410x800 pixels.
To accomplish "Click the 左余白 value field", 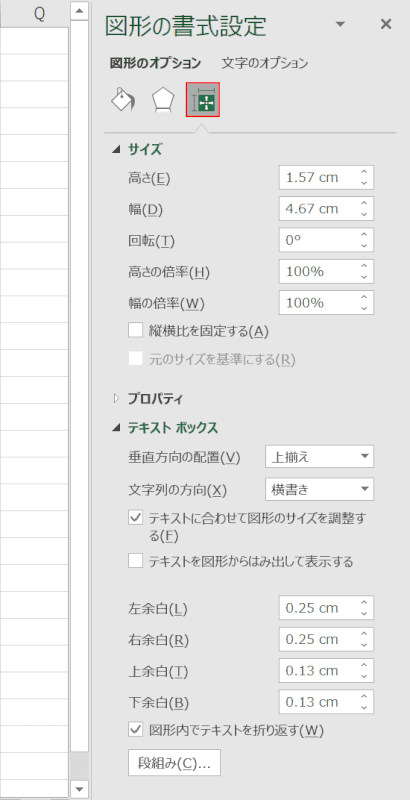I will (326, 608).
